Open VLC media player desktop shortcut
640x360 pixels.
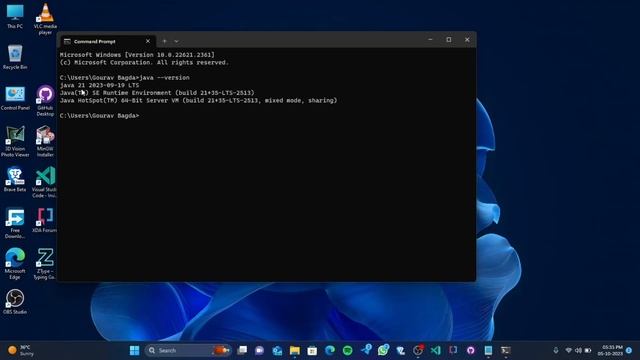tap(45, 18)
